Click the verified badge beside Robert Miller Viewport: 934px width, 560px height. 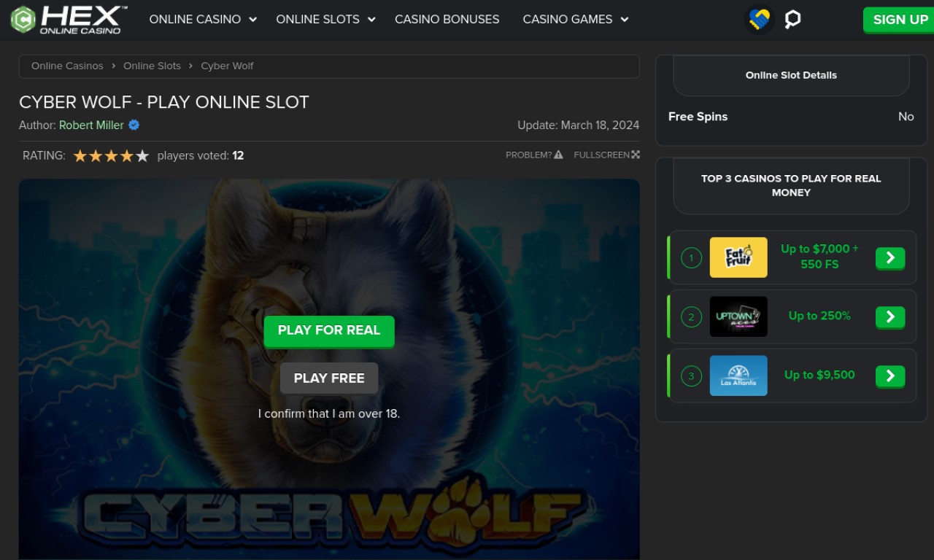(x=134, y=125)
